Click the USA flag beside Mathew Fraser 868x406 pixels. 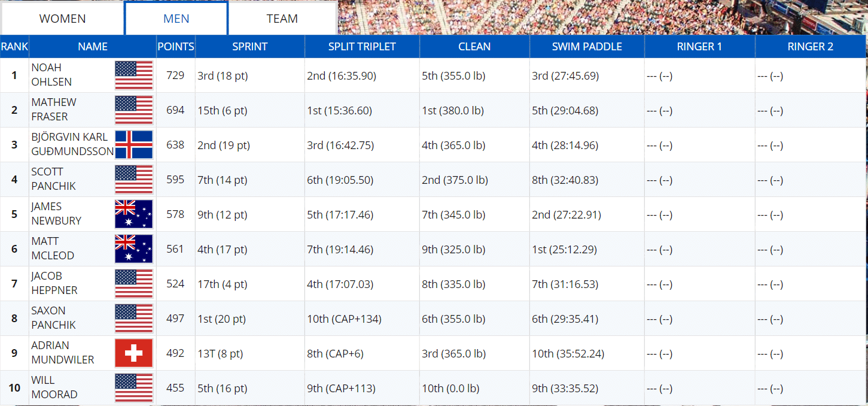133,110
